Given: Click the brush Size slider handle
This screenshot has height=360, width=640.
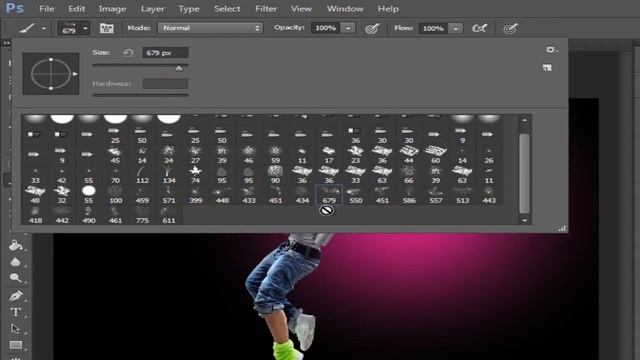Looking at the screenshot, I should [x=179, y=68].
